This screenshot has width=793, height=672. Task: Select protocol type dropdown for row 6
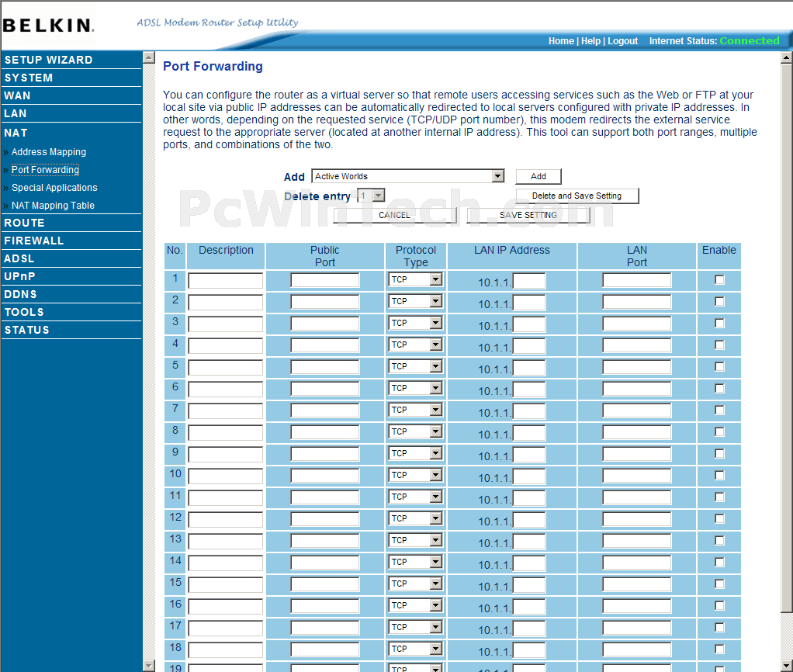(x=415, y=388)
